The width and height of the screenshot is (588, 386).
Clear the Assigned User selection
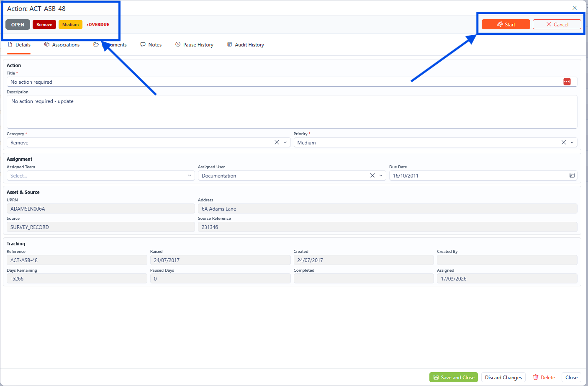[372, 175]
